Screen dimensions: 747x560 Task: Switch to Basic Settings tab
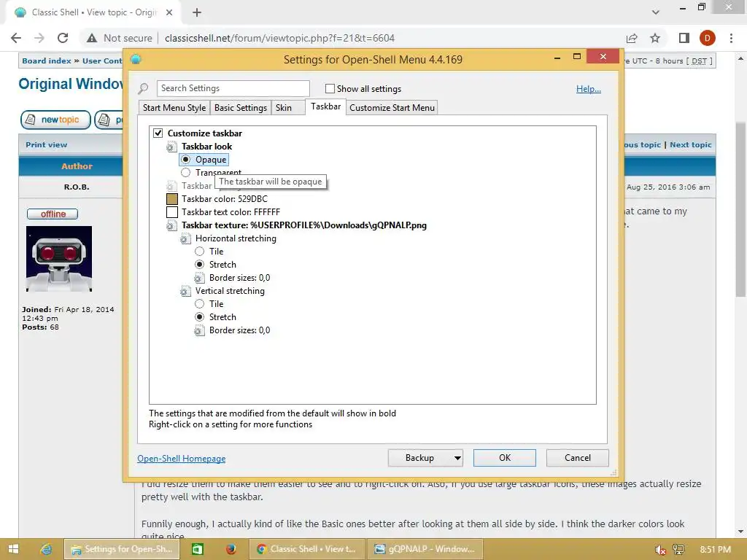tap(241, 108)
